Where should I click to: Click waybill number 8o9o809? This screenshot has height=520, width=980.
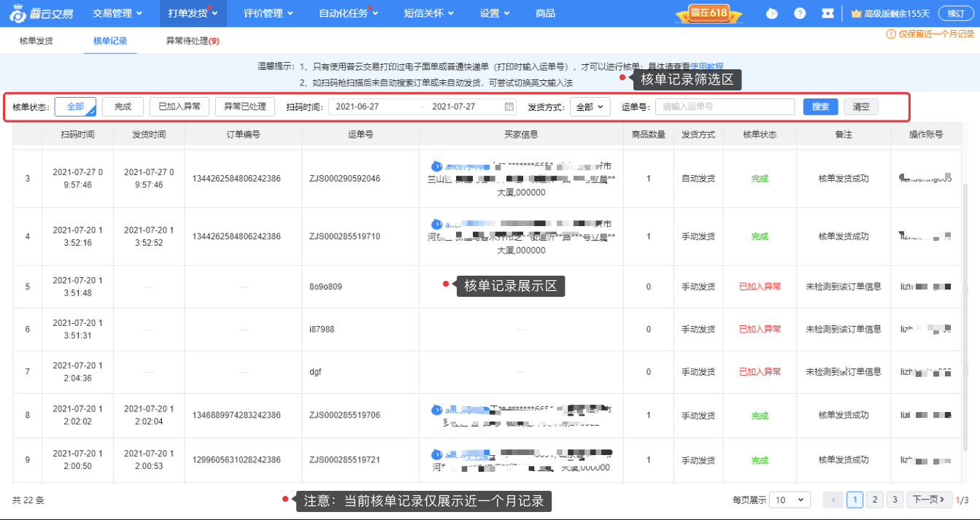tap(325, 287)
